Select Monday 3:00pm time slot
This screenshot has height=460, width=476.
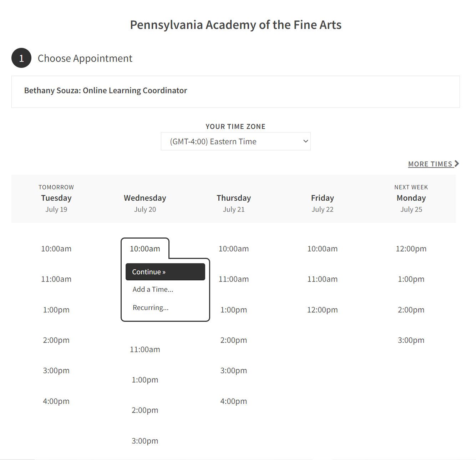(x=411, y=340)
